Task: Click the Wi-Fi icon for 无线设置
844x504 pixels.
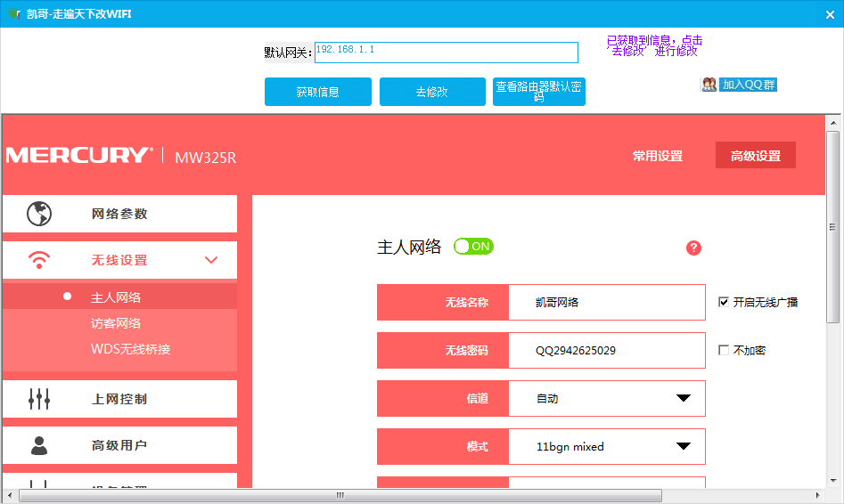Action: coord(39,260)
